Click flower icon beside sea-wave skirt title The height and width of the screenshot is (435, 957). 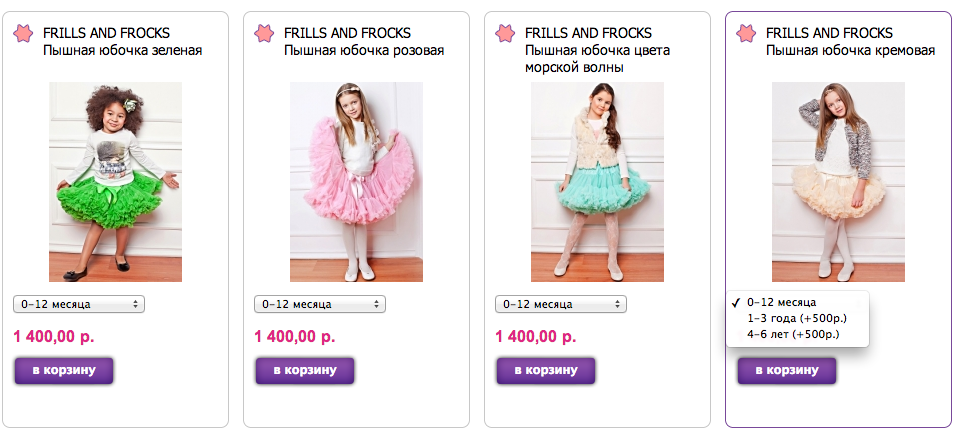pos(505,33)
